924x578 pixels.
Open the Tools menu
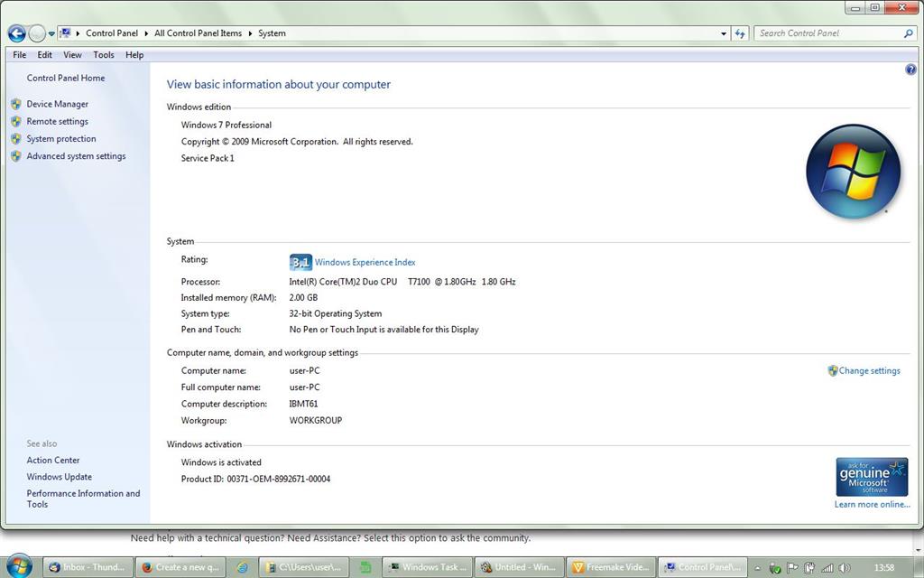pos(104,55)
